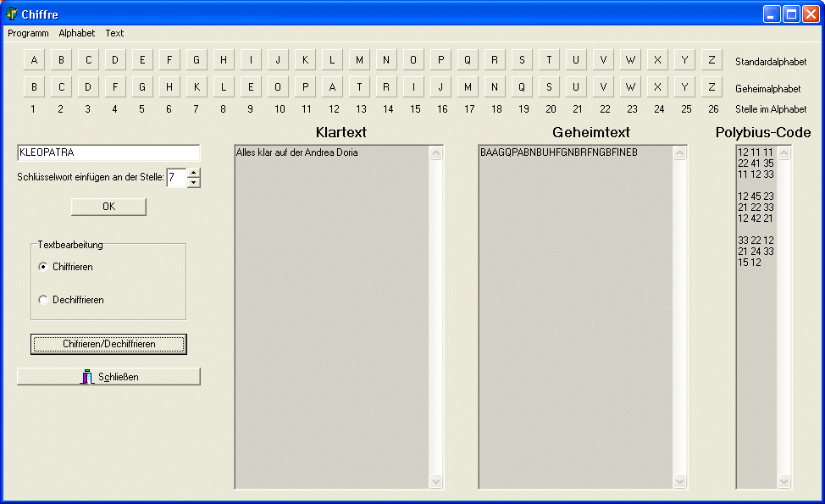825x504 pixels.
Task: Click the 'Textbearbeitung' group label
Action: [x=70, y=245]
